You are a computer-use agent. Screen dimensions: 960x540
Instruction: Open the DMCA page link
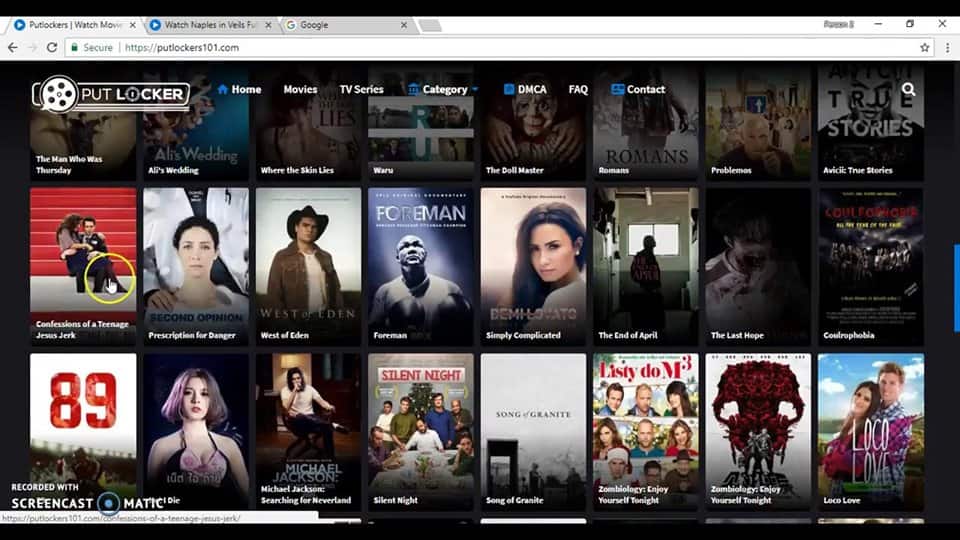[x=525, y=89]
